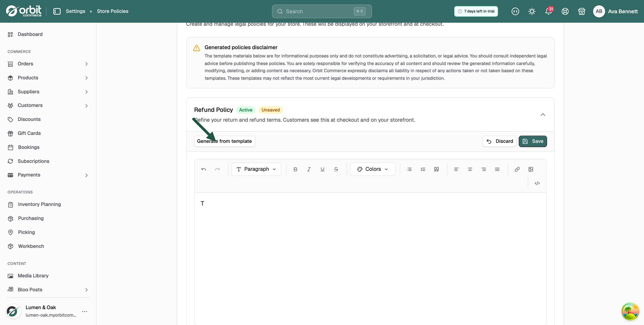
Task: Expand the Customers submenu
Action: 86,106
